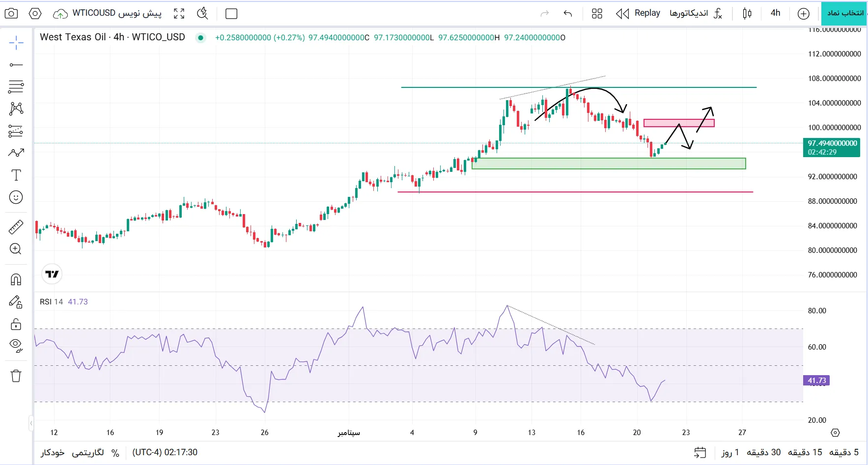
Task: Open the templates grid icon
Action: [x=597, y=14]
